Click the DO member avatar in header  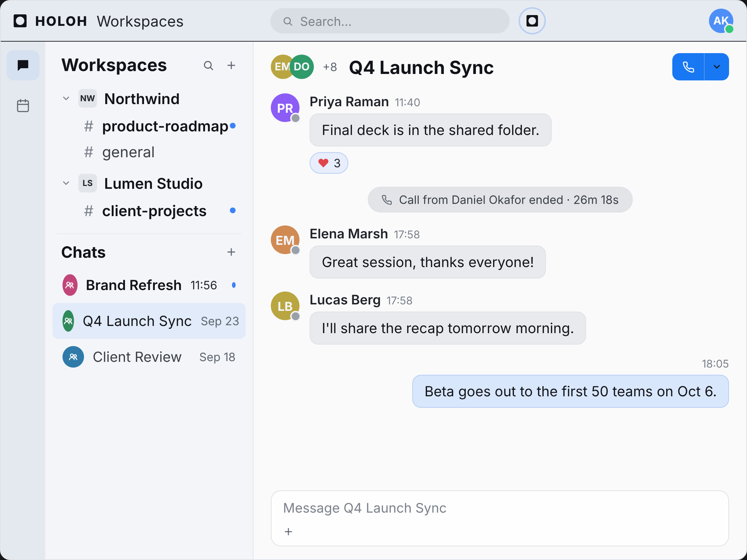302,67
